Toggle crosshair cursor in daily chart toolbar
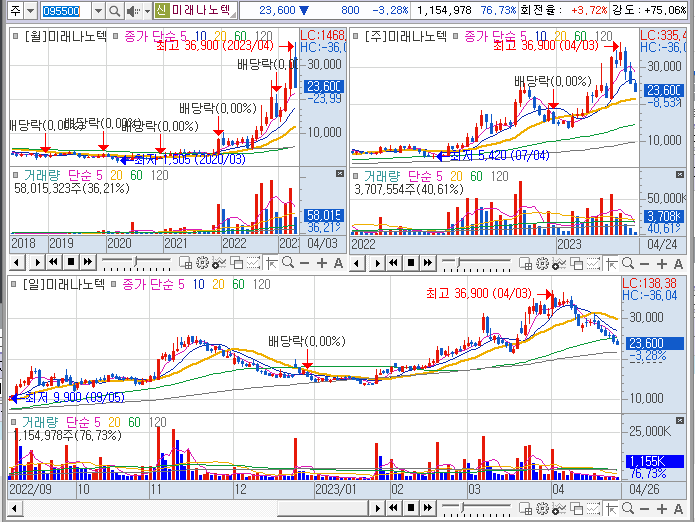Image resolution: width=695 pixels, height=522 pixels. pos(612,509)
